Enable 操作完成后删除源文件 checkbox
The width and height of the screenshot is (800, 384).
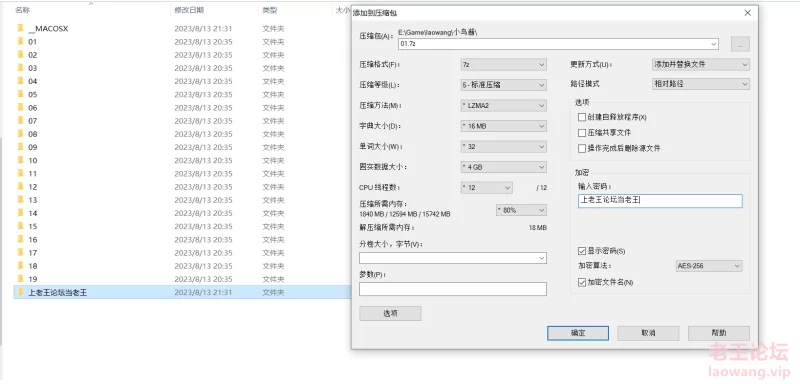(x=582, y=148)
